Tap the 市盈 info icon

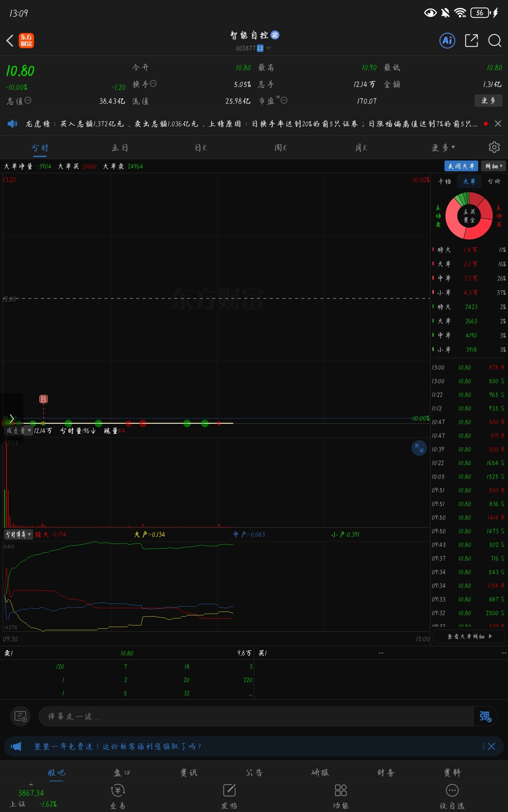coord(284,100)
